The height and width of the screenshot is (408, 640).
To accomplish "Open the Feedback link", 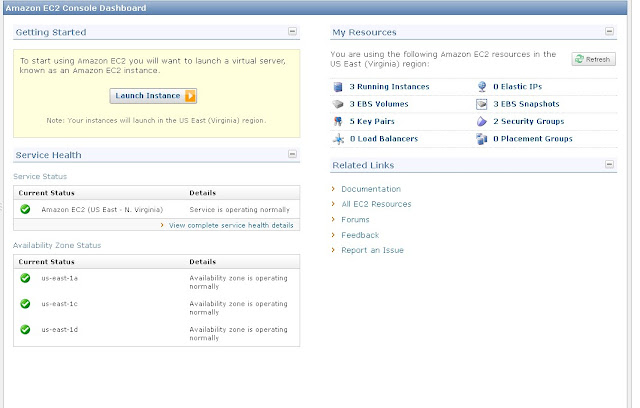I will pyautogui.click(x=360, y=235).
